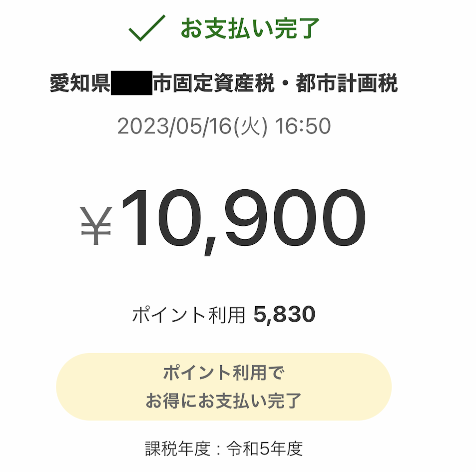
Task: Click the 令和5年度 tax year value
Action: pyautogui.click(x=265, y=449)
